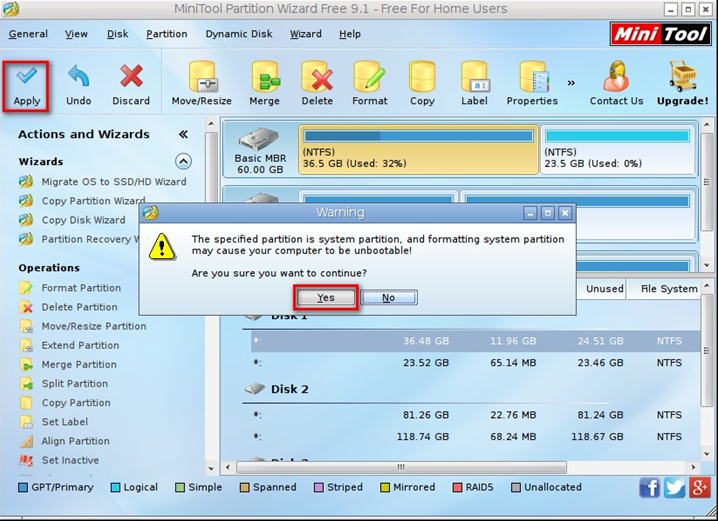Click the horizontal scrollbar of partition list
The image size is (718, 521).
pyautogui.click(x=401, y=467)
